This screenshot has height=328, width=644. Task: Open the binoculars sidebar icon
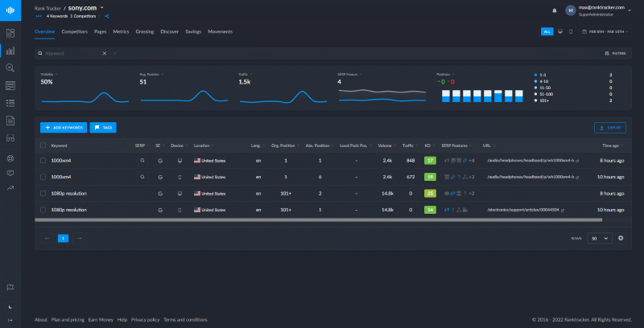point(10,138)
